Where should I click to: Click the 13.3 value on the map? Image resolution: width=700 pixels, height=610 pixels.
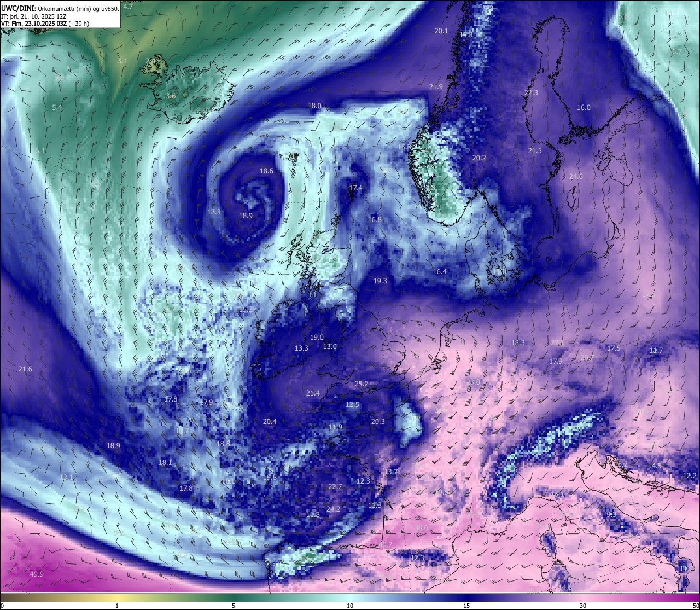pos(301,348)
